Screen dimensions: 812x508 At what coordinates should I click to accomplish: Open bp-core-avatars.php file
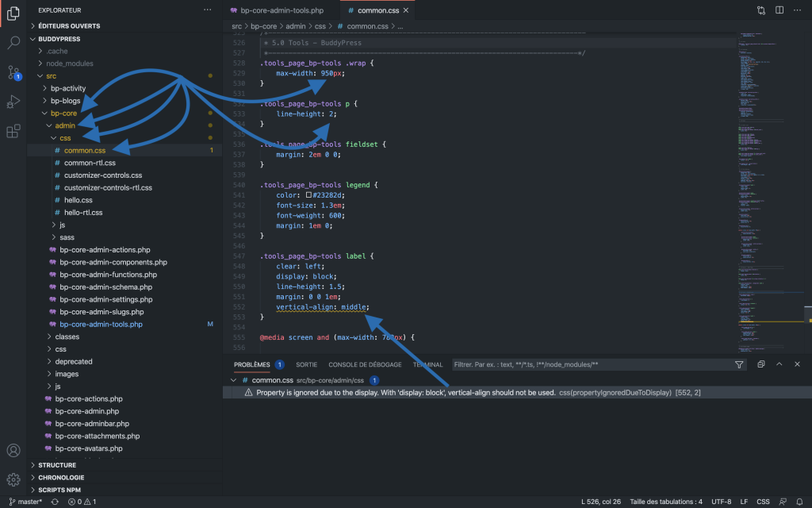(89, 449)
